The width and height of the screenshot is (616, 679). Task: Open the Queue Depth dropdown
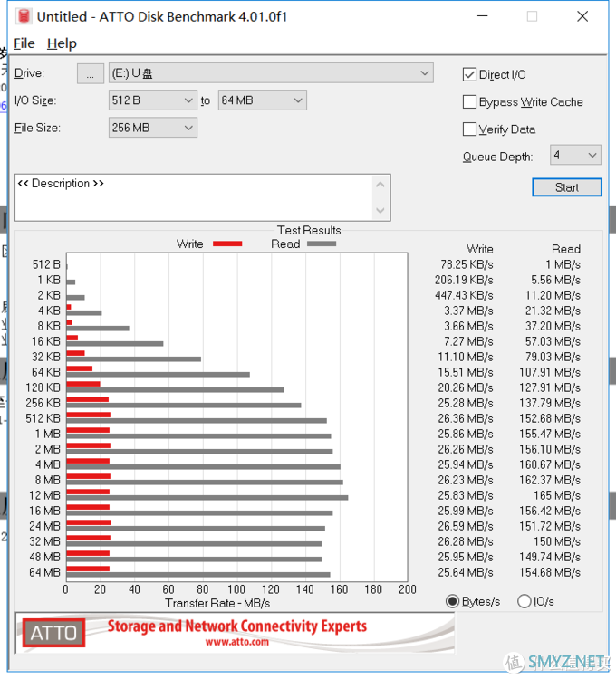tap(575, 155)
